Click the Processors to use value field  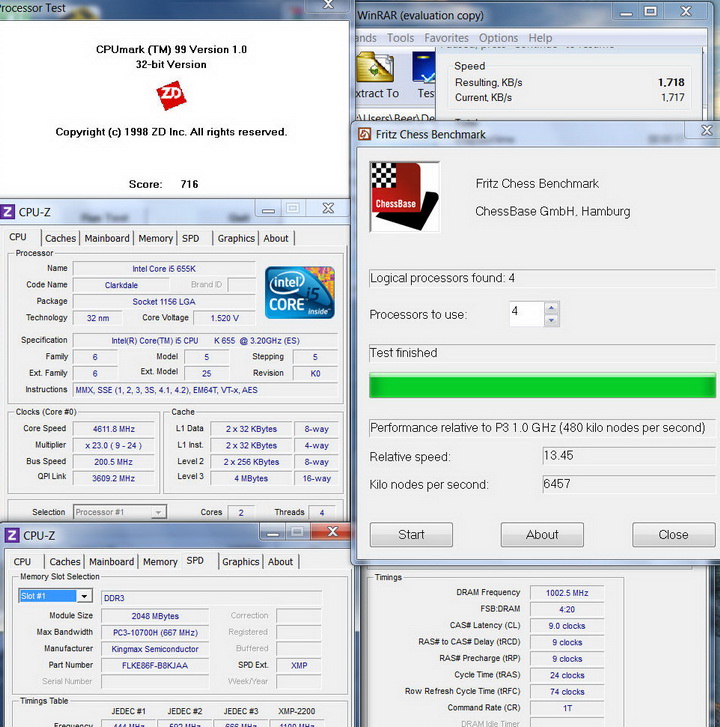pos(527,314)
